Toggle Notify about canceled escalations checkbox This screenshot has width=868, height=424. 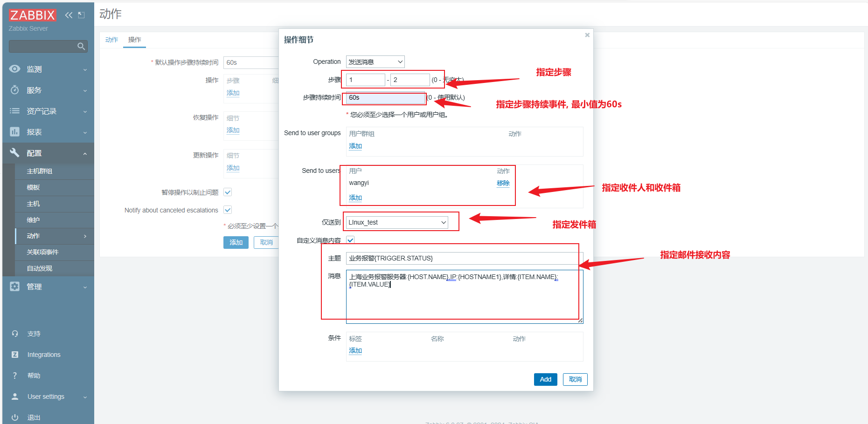tap(228, 210)
